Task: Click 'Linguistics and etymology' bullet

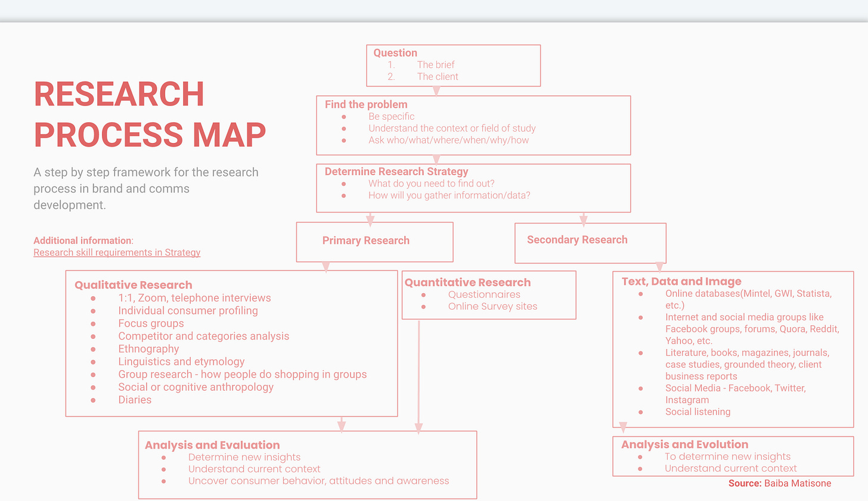Action: [181, 362]
